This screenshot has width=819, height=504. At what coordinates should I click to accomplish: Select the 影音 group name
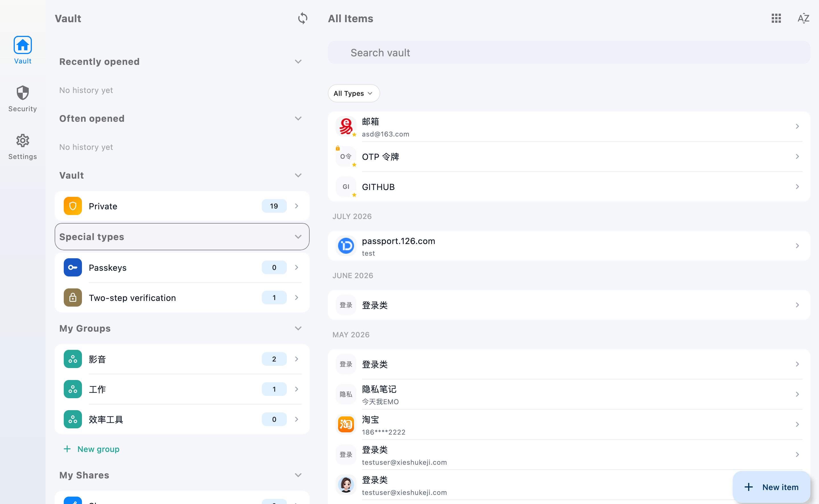click(x=97, y=359)
